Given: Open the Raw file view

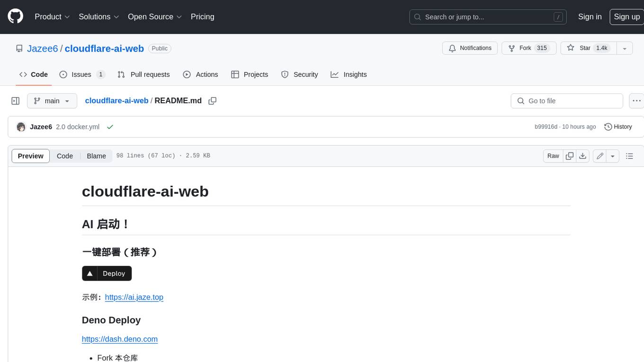Looking at the screenshot, I should point(553,156).
